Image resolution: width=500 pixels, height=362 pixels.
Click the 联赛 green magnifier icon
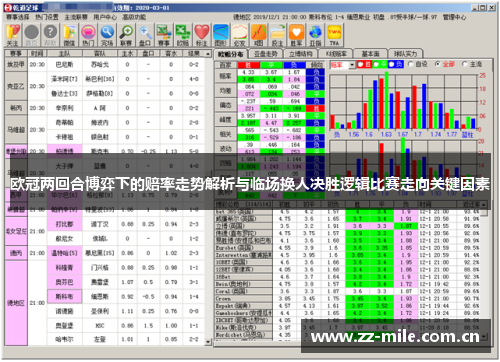(126, 35)
